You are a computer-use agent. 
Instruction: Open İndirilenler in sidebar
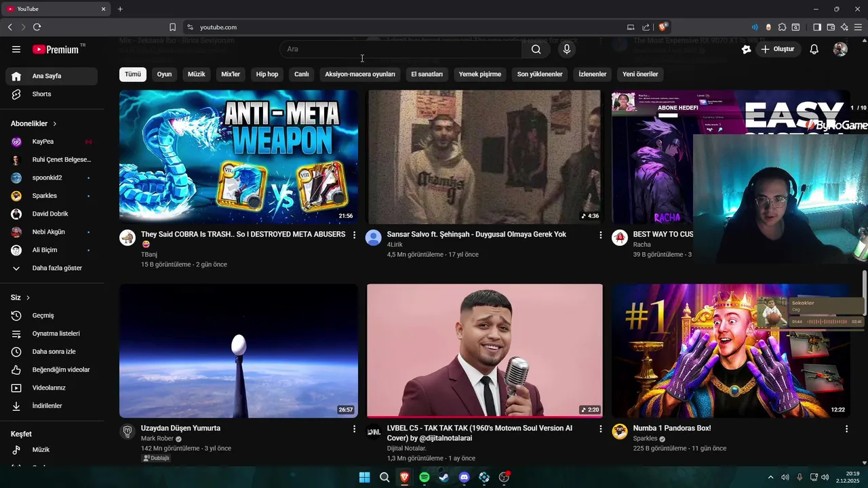pyautogui.click(x=52, y=406)
